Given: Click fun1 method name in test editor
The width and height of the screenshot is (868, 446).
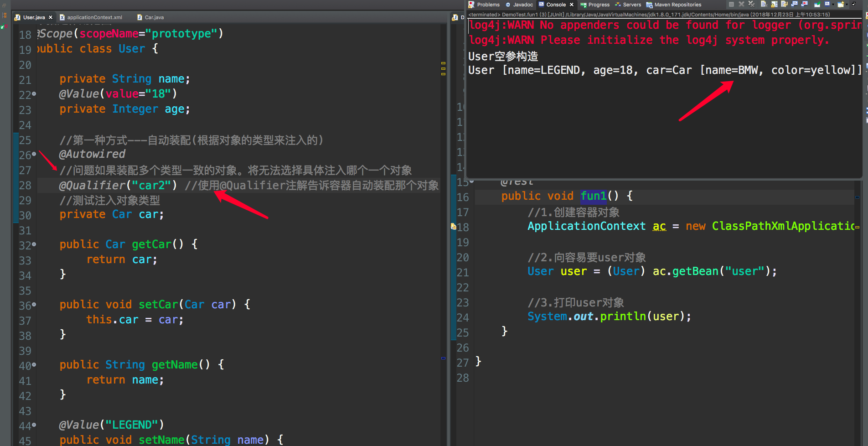Looking at the screenshot, I should coord(594,196).
